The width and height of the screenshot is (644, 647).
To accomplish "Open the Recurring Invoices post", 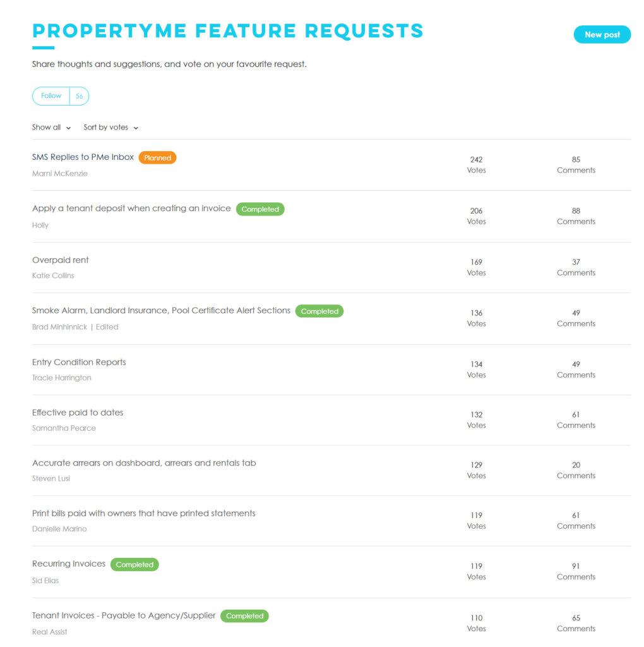I will click(x=69, y=564).
